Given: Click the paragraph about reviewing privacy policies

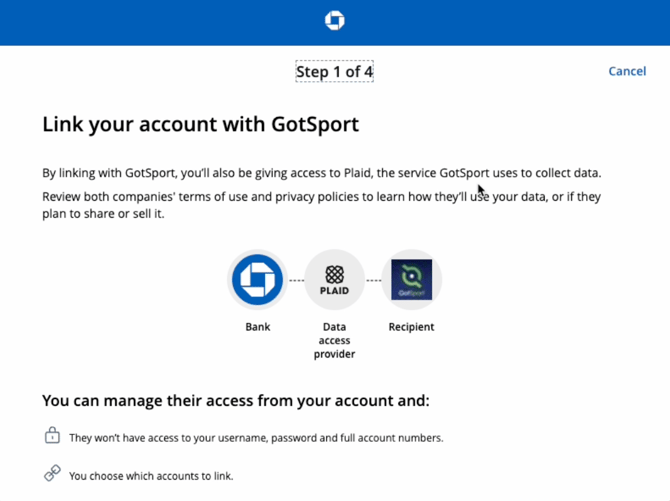Looking at the screenshot, I should 320,205.
